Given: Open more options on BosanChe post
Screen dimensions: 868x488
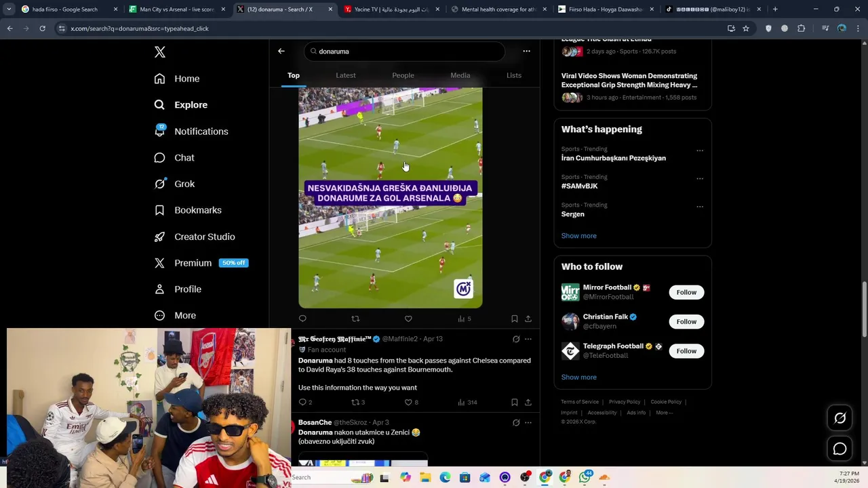Looking at the screenshot, I should [528, 423].
